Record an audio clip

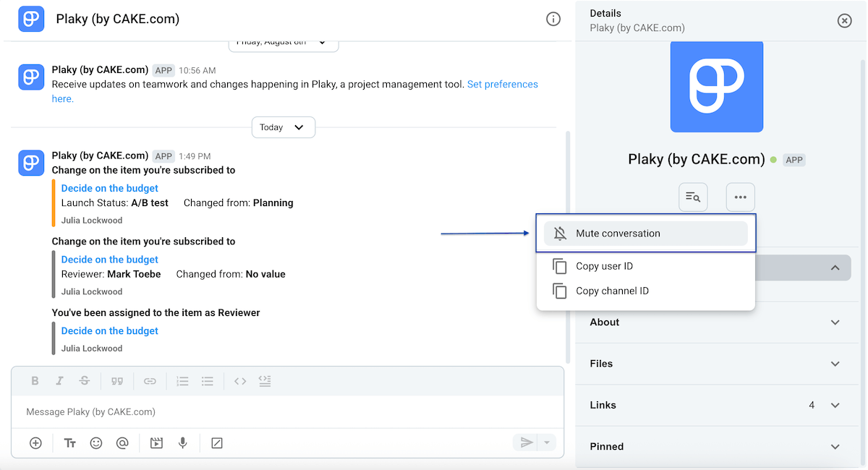click(183, 443)
